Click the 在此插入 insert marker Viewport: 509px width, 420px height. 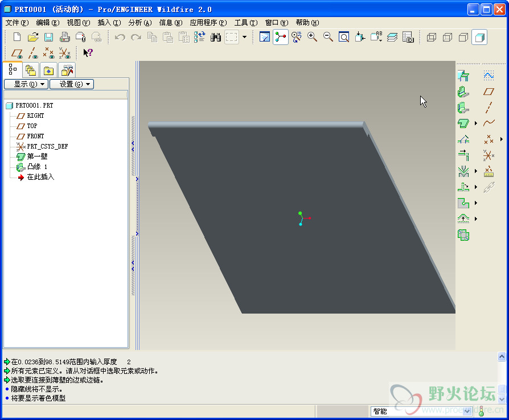pos(40,177)
